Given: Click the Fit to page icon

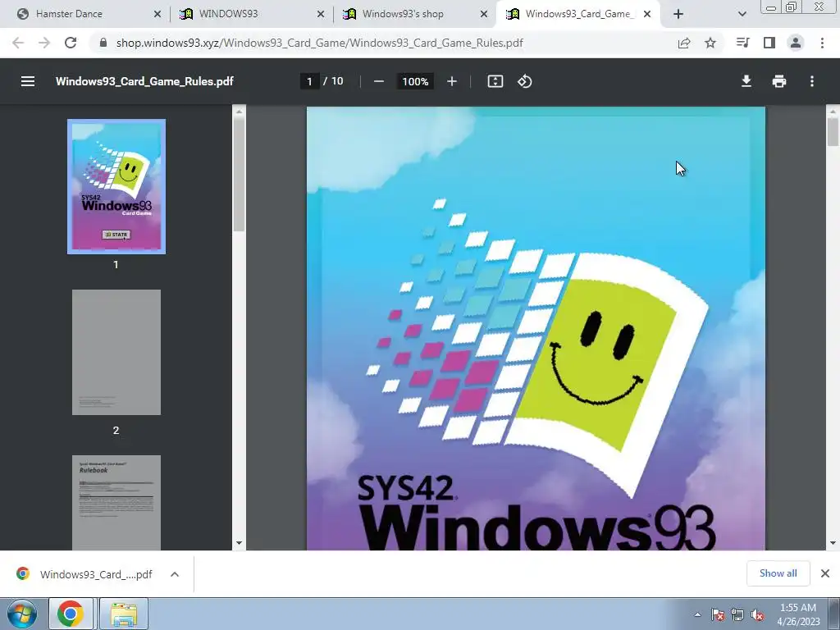Looking at the screenshot, I should (x=495, y=81).
